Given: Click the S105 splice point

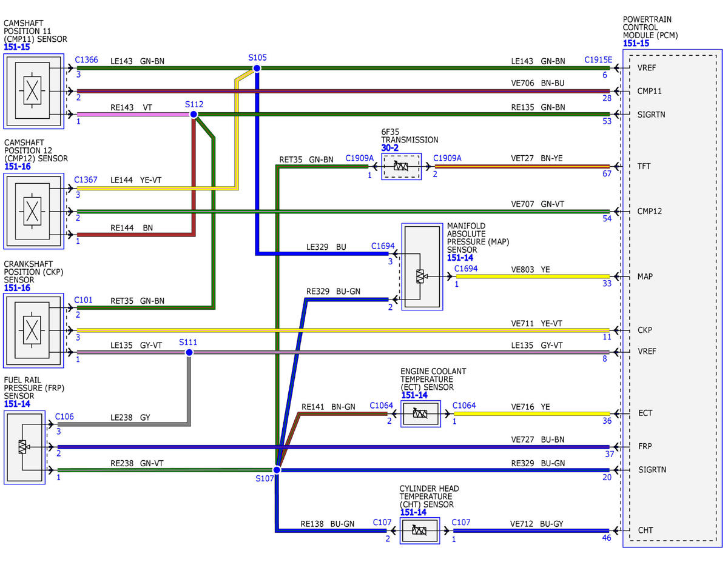Looking at the screenshot, I should click(x=257, y=68).
